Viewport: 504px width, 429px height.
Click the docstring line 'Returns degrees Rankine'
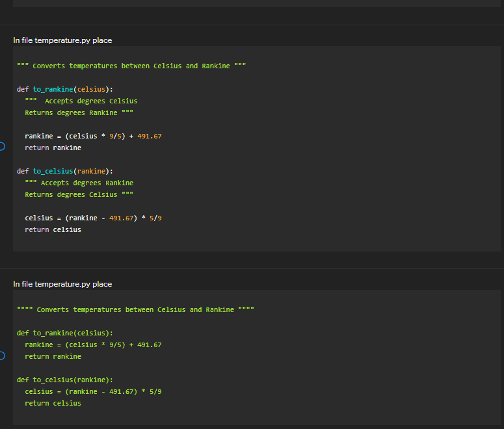tap(79, 113)
